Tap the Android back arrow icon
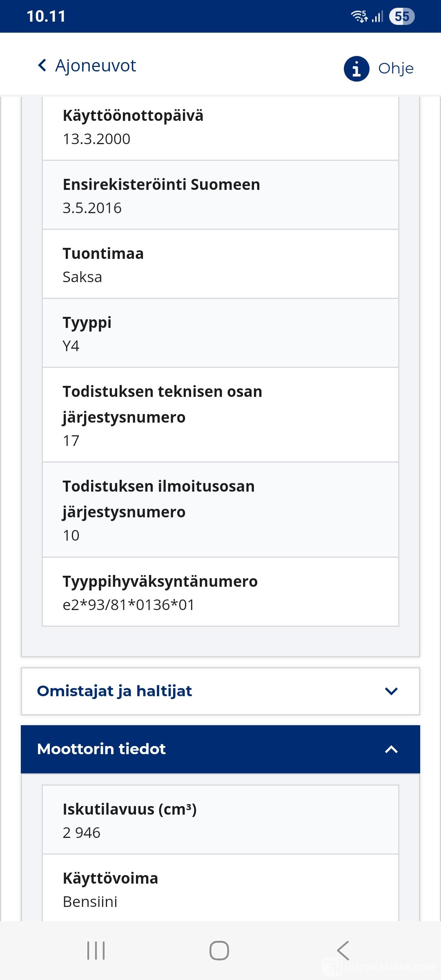Screen dimensions: 441x980 pyautogui.click(x=343, y=951)
